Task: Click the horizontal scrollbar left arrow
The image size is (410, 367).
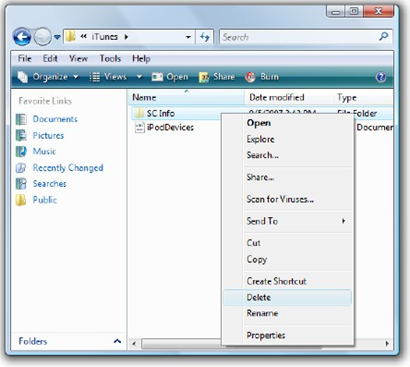Action: tap(134, 344)
